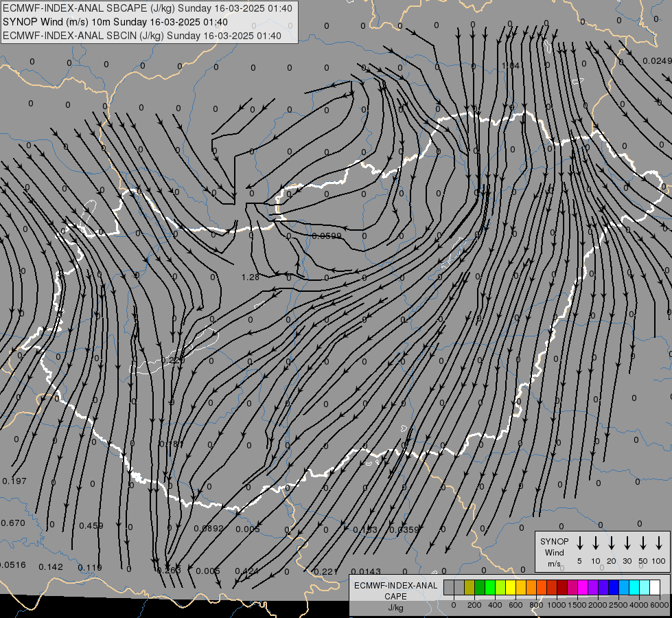
Task: Click the 1500 tick label on CAPE scale
Action: (577, 605)
